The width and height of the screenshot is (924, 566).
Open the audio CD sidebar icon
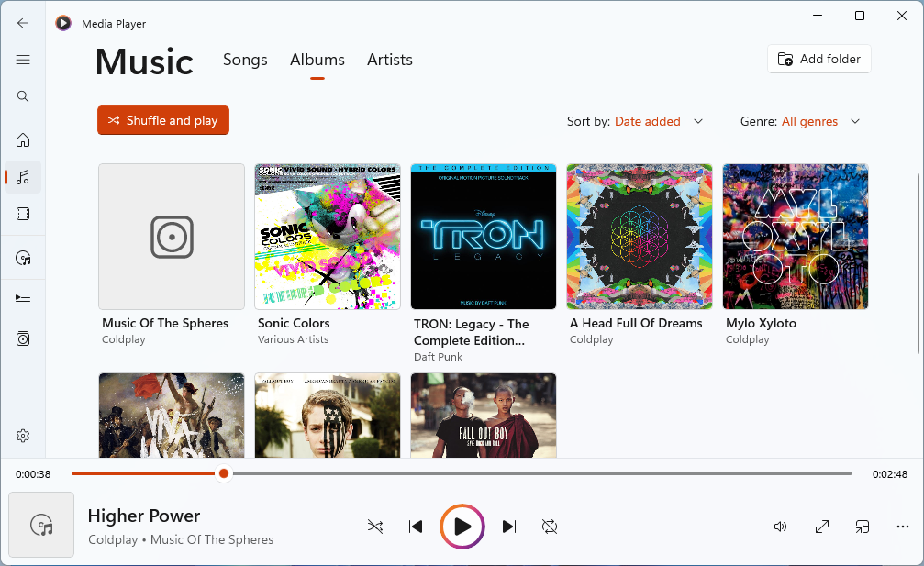[22, 258]
